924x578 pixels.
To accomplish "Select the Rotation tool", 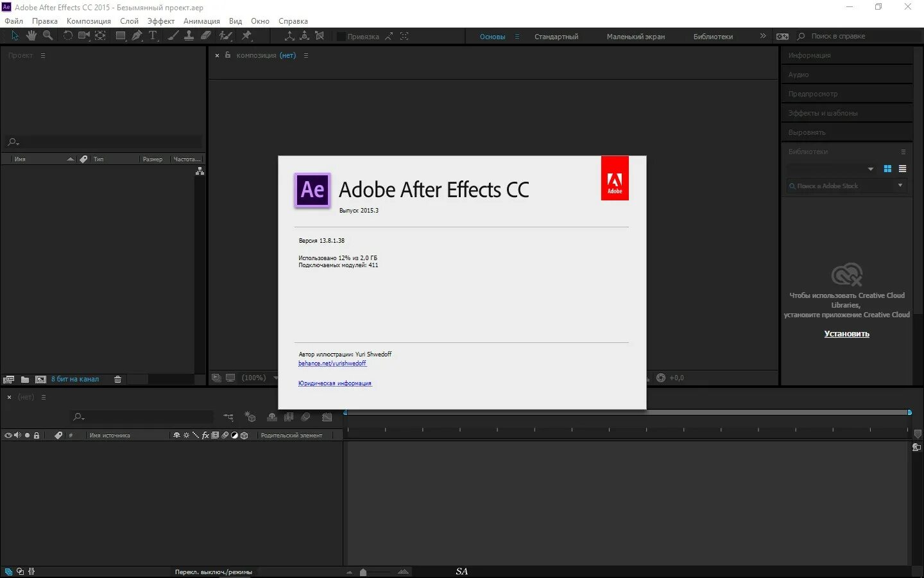I will 67,36.
